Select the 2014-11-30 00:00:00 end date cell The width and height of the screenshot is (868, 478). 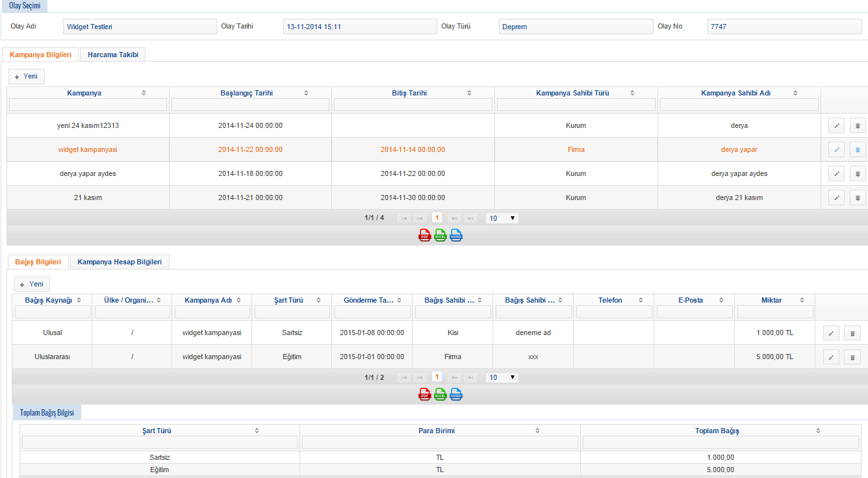pyautogui.click(x=413, y=198)
